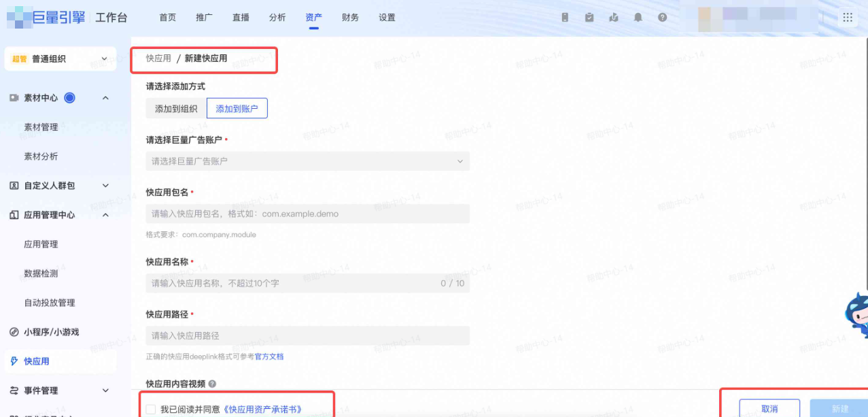Open the 推广 menu
This screenshot has height=417, width=868.
(204, 18)
